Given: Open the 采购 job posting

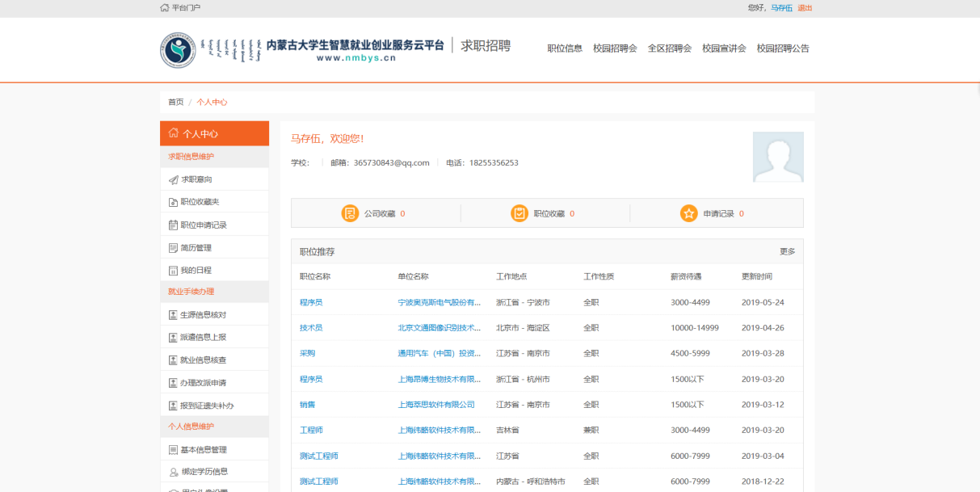Looking at the screenshot, I should click(x=307, y=354).
